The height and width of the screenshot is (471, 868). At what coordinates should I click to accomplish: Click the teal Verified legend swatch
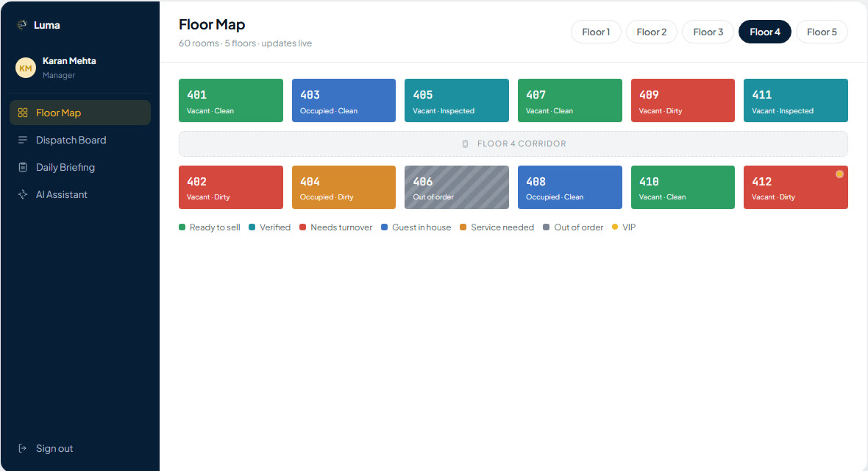pos(252,227)
